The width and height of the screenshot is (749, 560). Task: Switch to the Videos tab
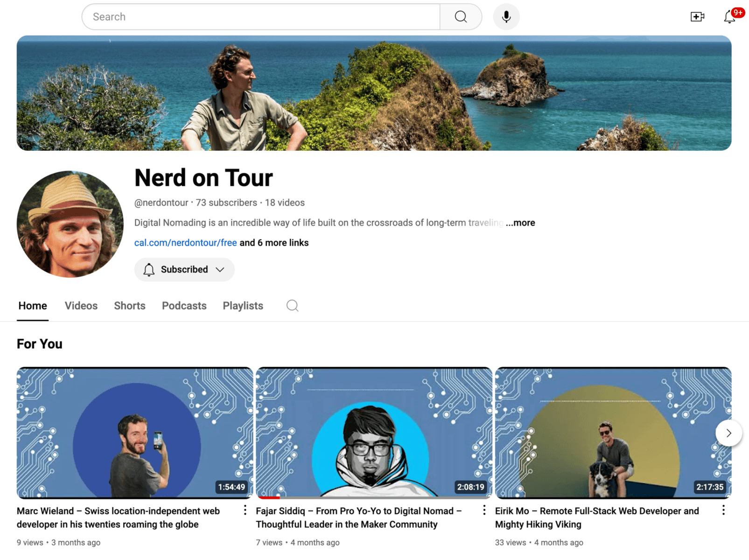(x=81, y=306)
